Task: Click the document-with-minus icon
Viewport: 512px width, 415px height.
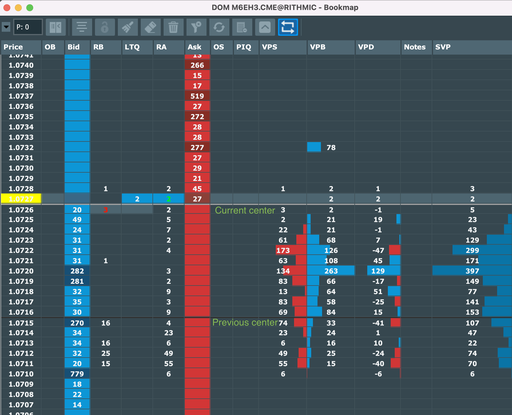Action: point(242,27)
